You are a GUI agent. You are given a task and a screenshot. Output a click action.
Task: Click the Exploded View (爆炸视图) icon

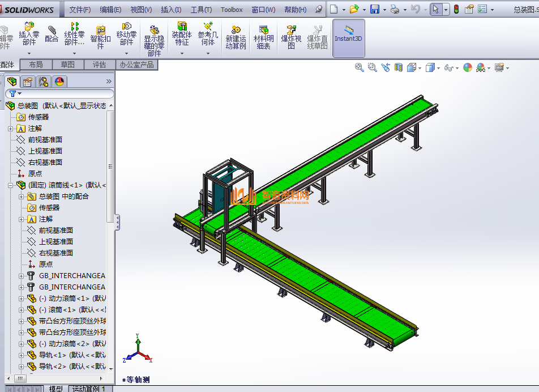[291, 37]
